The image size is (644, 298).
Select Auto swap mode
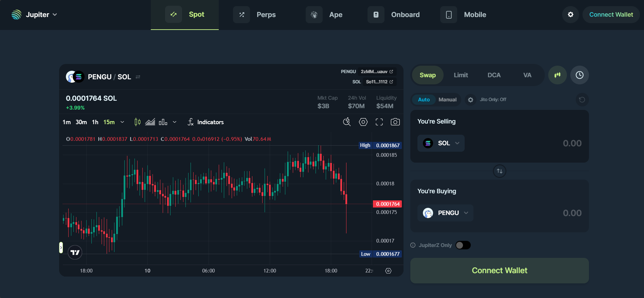(424, 100)
